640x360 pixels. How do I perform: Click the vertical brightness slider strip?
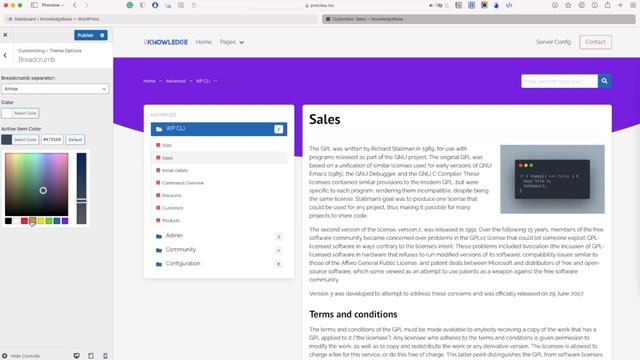82,189
